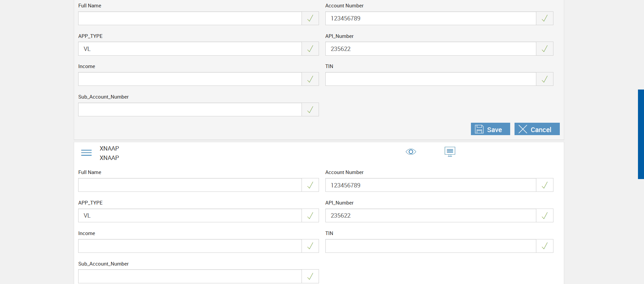
Task: Confirm top API_Number field with its checkmark
Action: 544,49
